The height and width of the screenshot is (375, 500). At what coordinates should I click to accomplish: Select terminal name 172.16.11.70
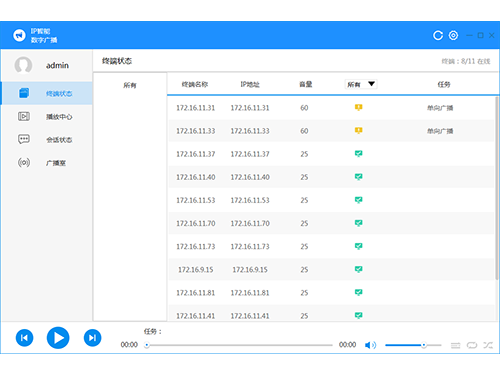click(x=196, y=223)
